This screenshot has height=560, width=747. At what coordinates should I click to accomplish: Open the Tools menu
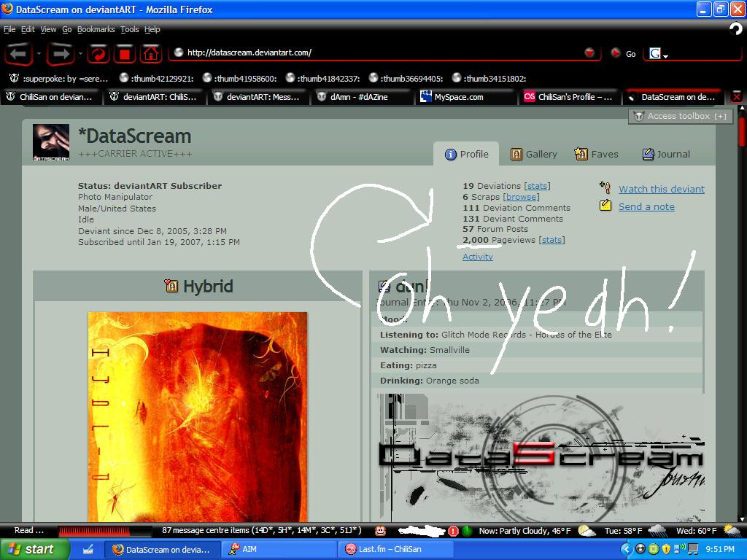[x=130, y=29]
